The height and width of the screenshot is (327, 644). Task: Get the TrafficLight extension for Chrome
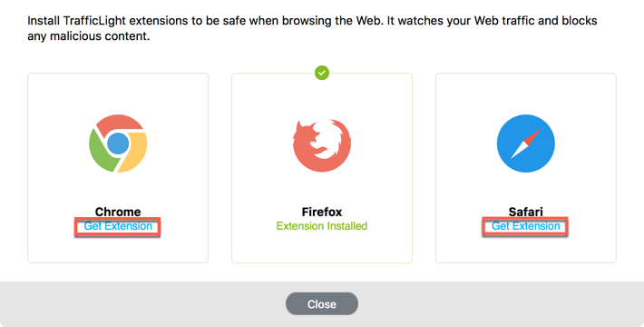click(x=118, y=226)
